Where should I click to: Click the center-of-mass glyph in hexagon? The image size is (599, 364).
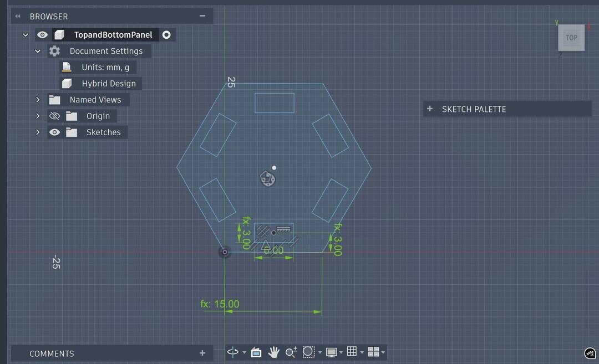pos(267,178)
